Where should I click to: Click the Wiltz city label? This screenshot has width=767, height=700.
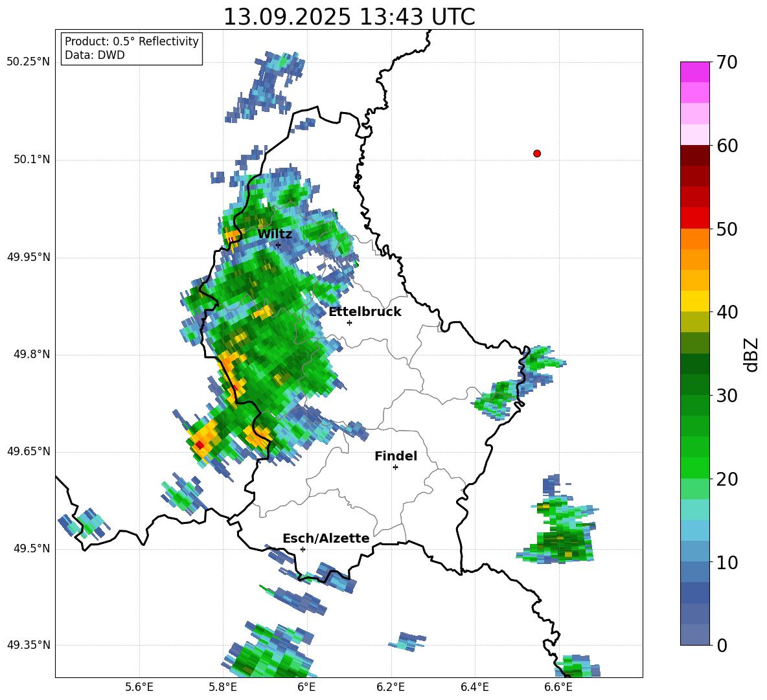point(275,234)
